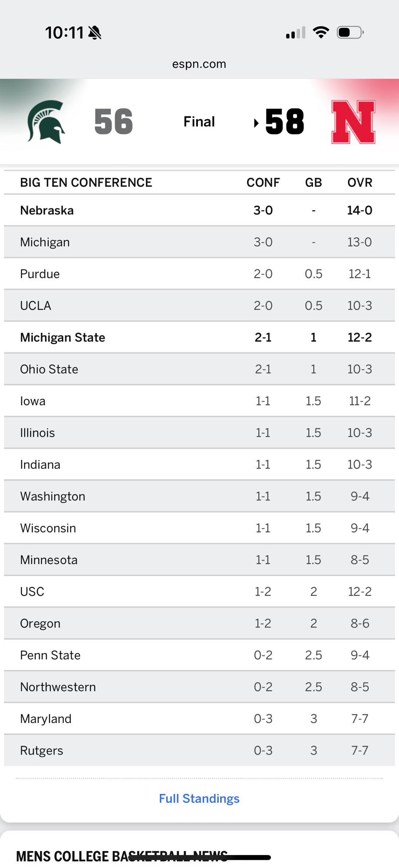
Task: Tap the OVR column header
Action: coord(359,183)
